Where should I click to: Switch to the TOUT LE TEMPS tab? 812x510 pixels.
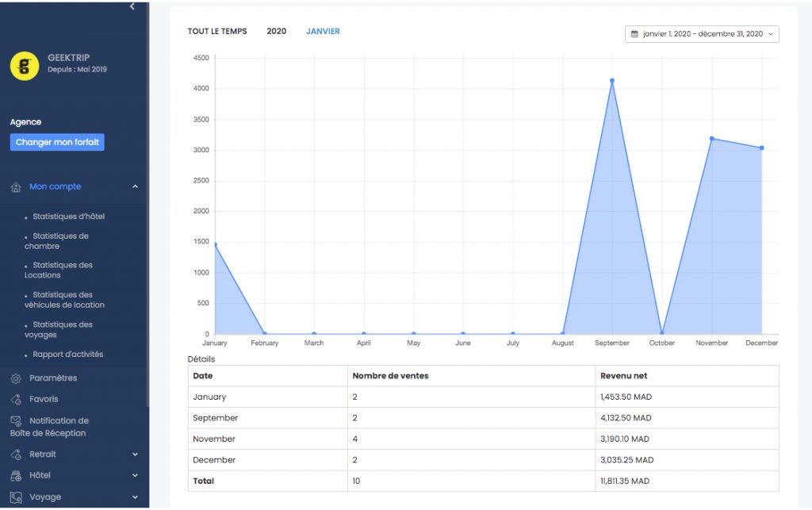[x=217, y=32]
